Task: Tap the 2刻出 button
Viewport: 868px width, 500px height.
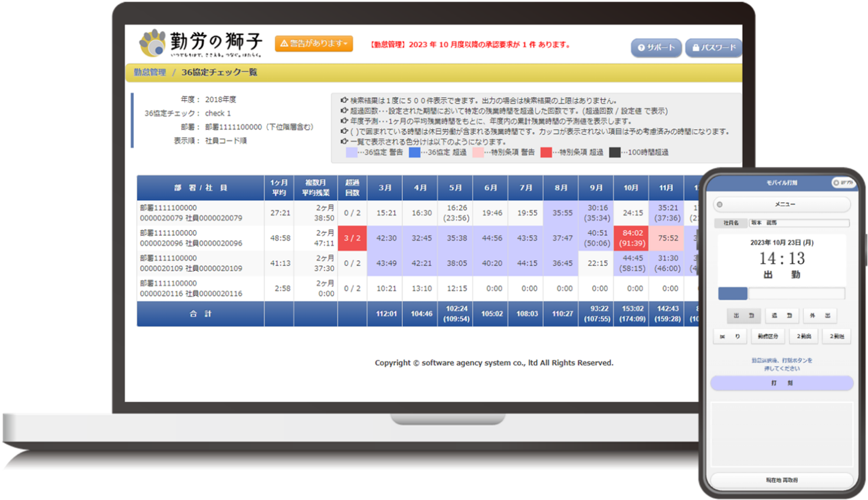Action: 804,335
